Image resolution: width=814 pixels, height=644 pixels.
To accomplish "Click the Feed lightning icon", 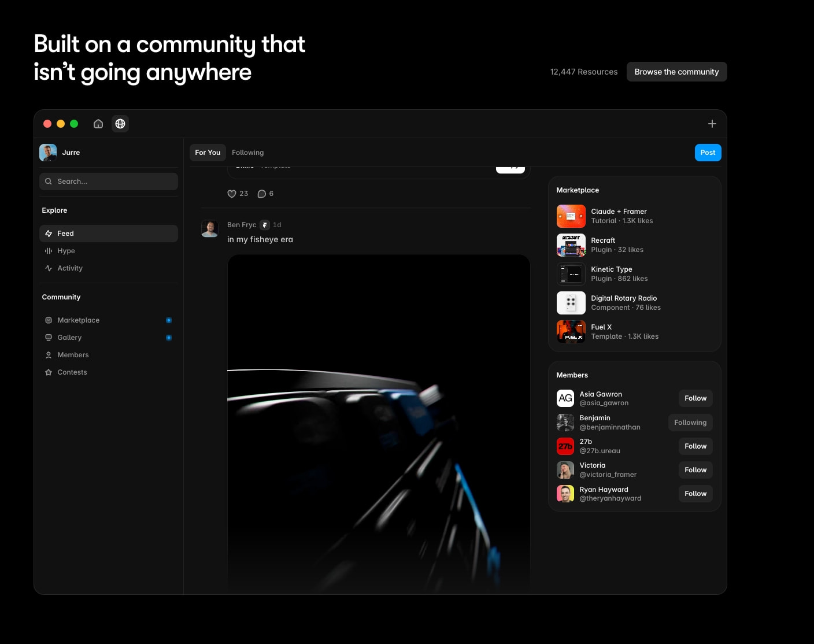I will coord(49,234).
